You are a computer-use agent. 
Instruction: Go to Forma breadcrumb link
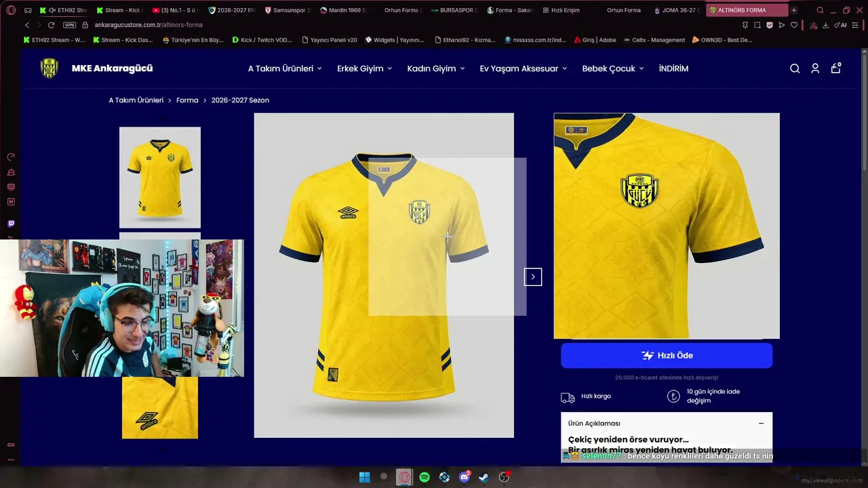(187, 100)
